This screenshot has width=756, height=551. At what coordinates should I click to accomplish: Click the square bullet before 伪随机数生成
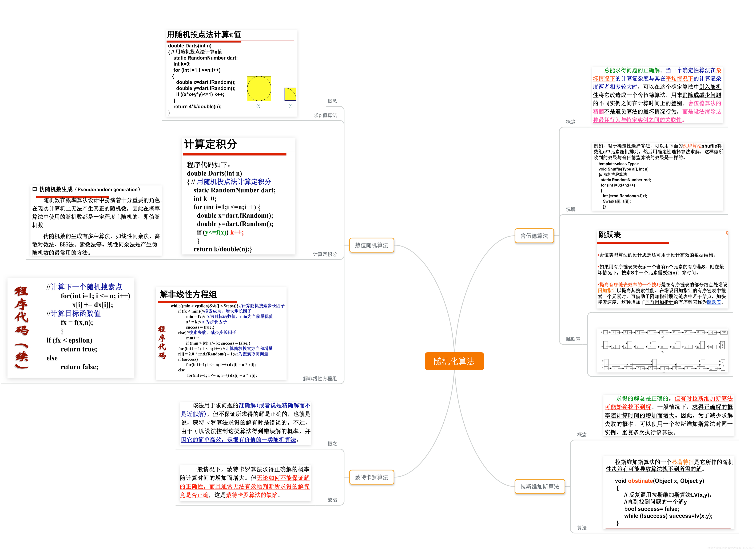point(34,189)
